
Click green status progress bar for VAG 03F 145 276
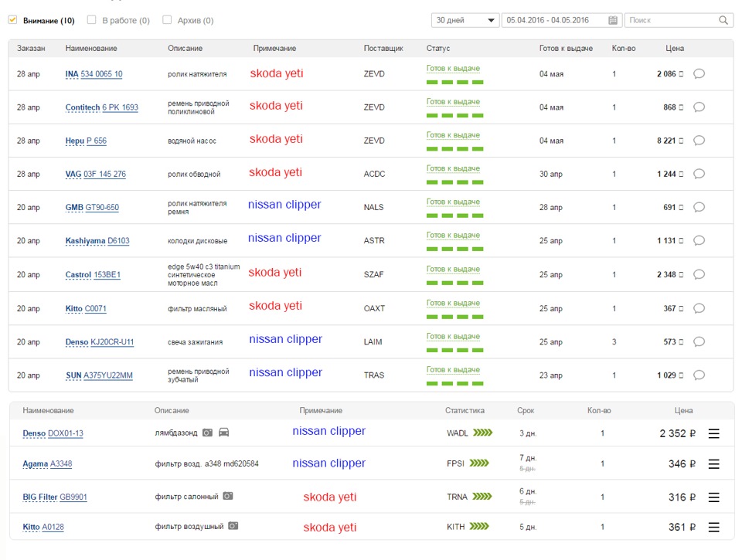point(454,182)
